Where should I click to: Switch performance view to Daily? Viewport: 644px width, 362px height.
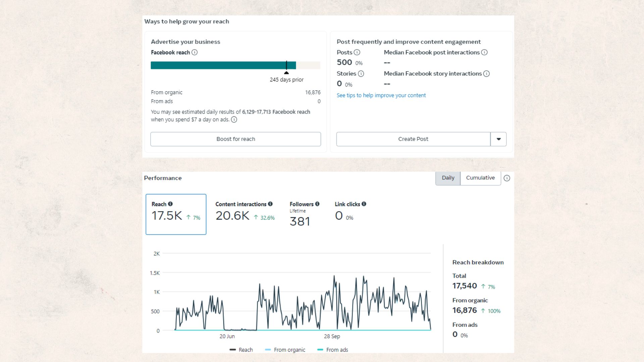point(448,178)
